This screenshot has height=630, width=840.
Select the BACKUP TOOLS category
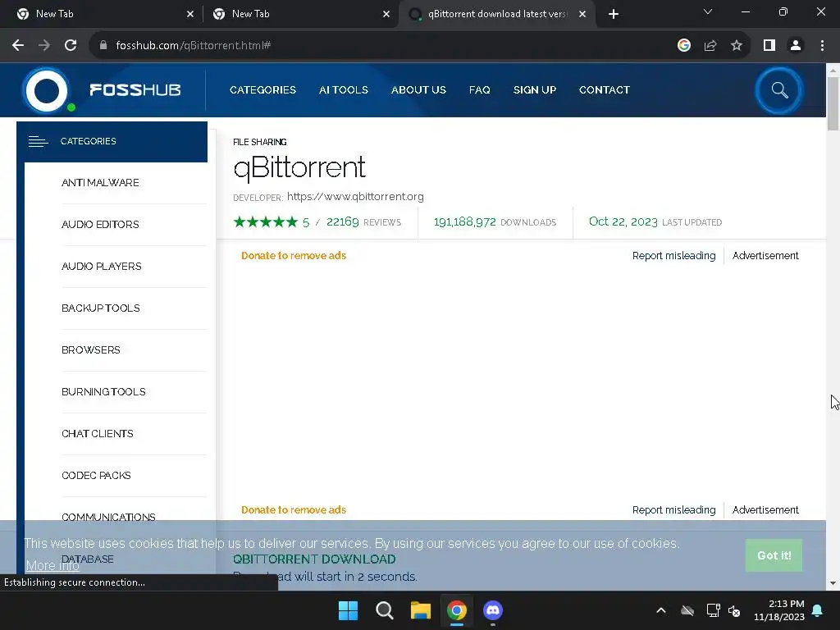[x=101, y=308]
